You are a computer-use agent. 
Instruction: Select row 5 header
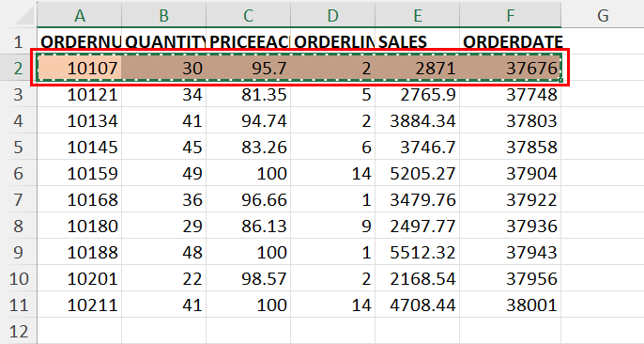pyautogui.click(x=18, y=147)
